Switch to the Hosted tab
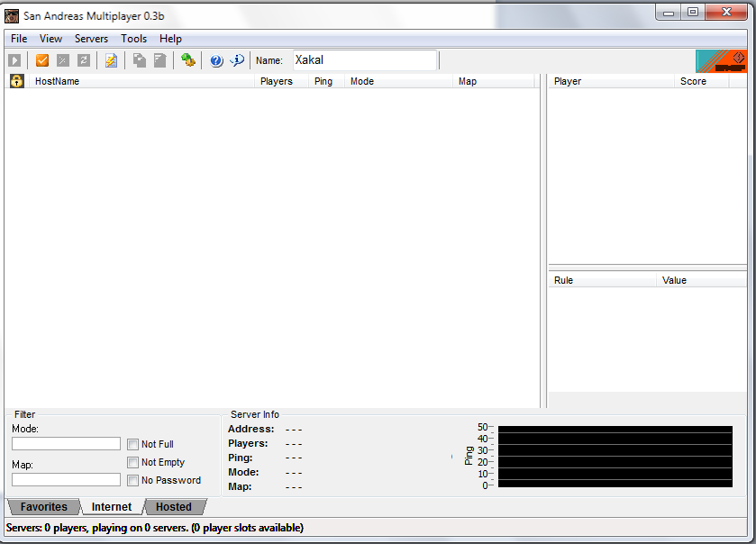The width and height of the screenshot is (756, 553). pyautogui.click(x=173, y=507)
